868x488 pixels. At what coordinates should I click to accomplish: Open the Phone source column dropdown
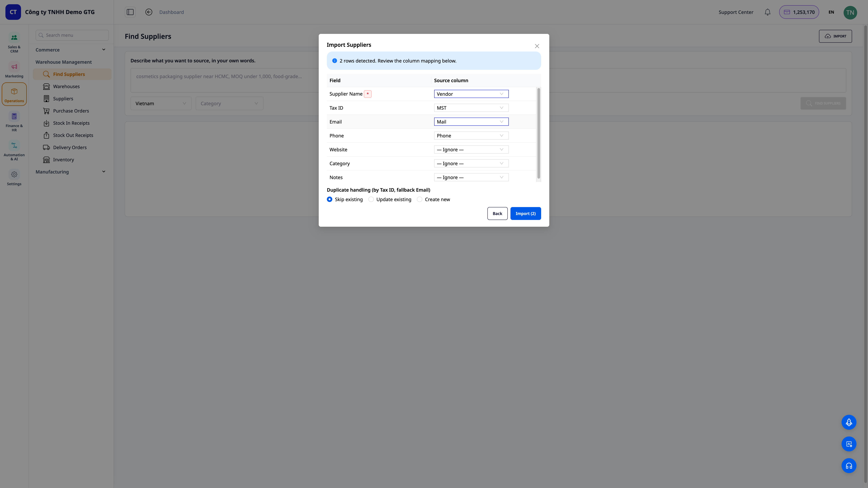(471, 136)
